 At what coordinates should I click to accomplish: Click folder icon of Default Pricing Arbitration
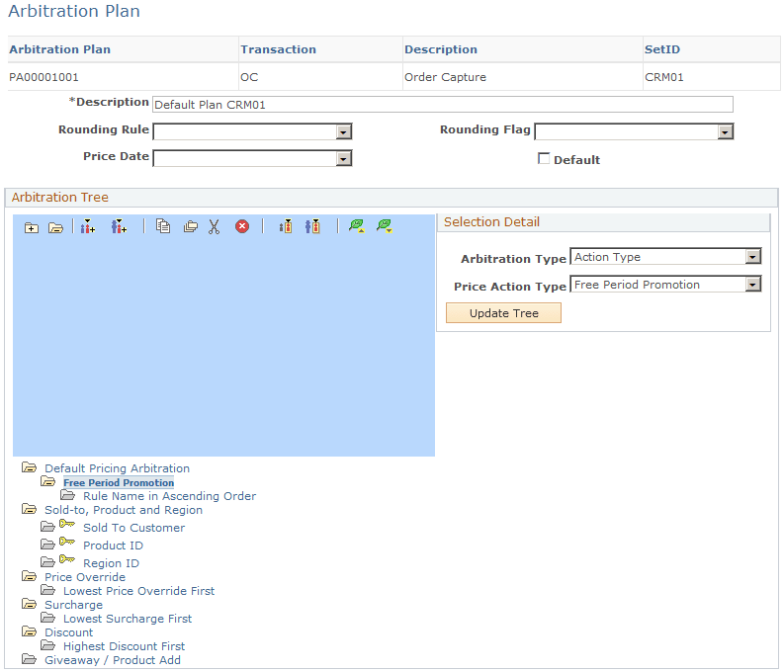(30, 467)
